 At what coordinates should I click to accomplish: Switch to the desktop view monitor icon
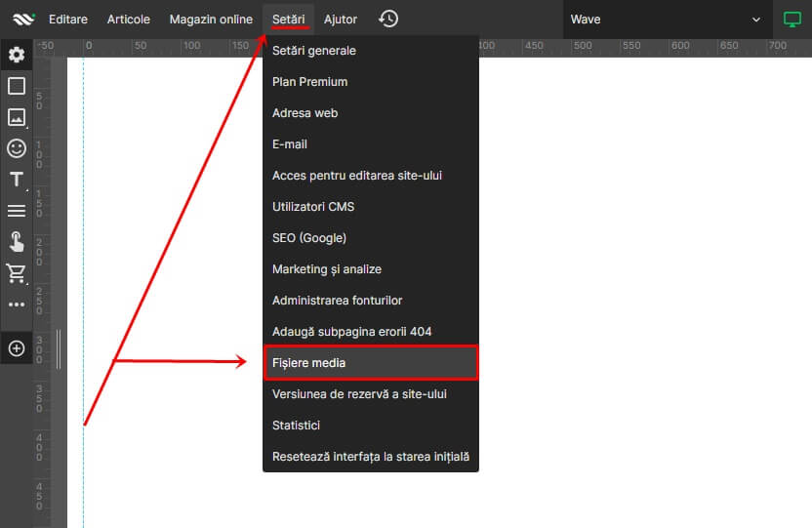(792, 20)
